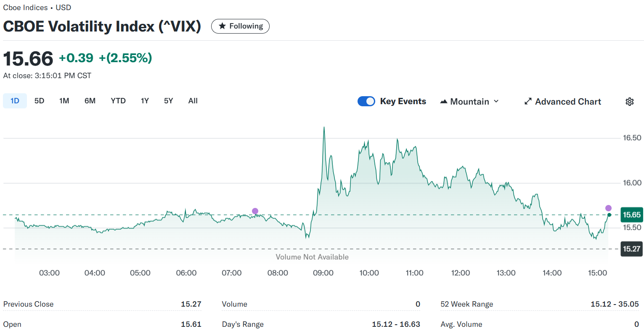
Task: Click the 15.66 price quote
Action: tap(28, 58)
